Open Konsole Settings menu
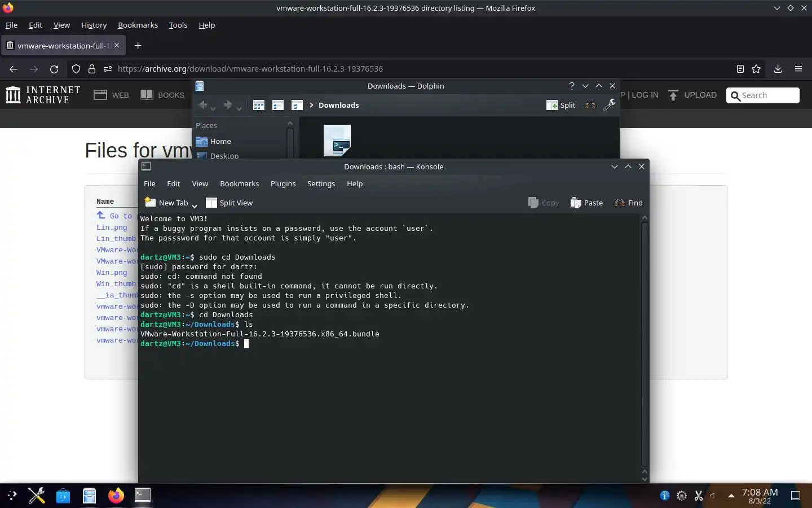The height and width of the screenshot is (508, 812). (321, 183)
